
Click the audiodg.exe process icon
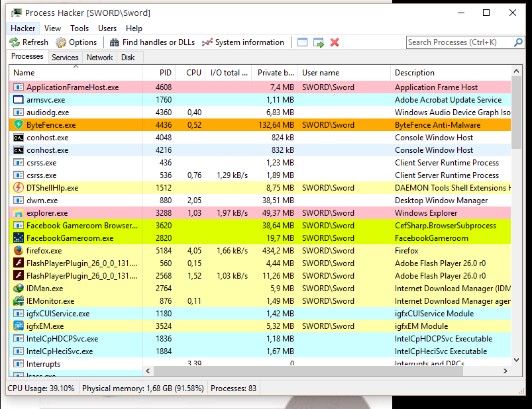click(19, 112)
